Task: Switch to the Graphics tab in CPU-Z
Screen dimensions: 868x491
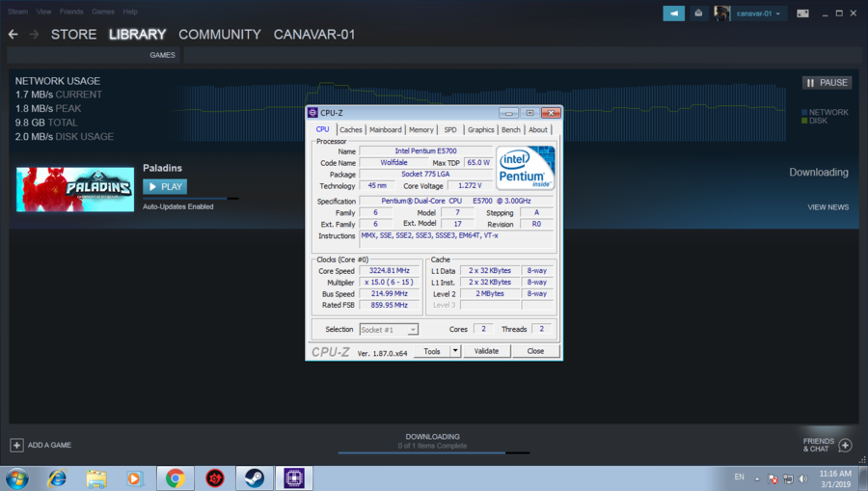Action: [480, 129]
